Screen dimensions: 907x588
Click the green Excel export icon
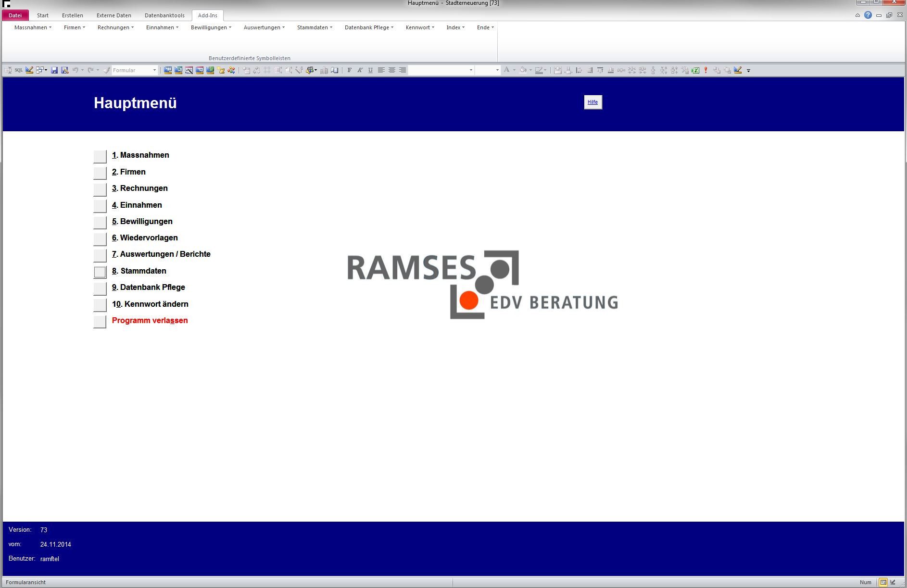click(x=695, y=70)
